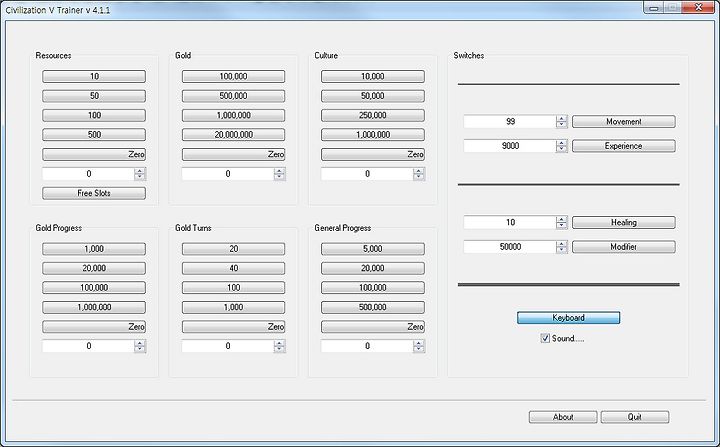Add 500,000 Gold
The image size is (720, 447).
coord(233,96)
